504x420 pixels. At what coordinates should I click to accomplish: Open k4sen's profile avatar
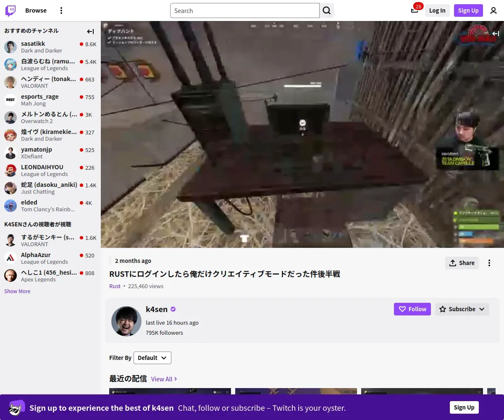coord(126,321)
